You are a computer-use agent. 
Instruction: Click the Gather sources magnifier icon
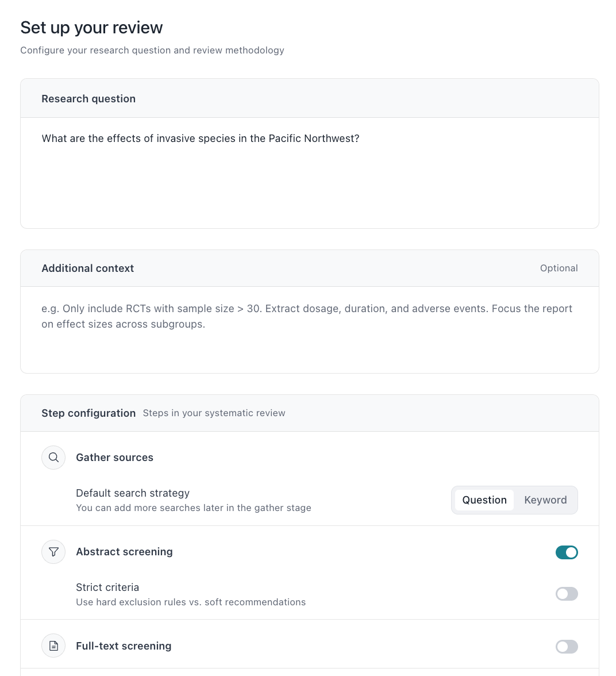click(53, 458)
